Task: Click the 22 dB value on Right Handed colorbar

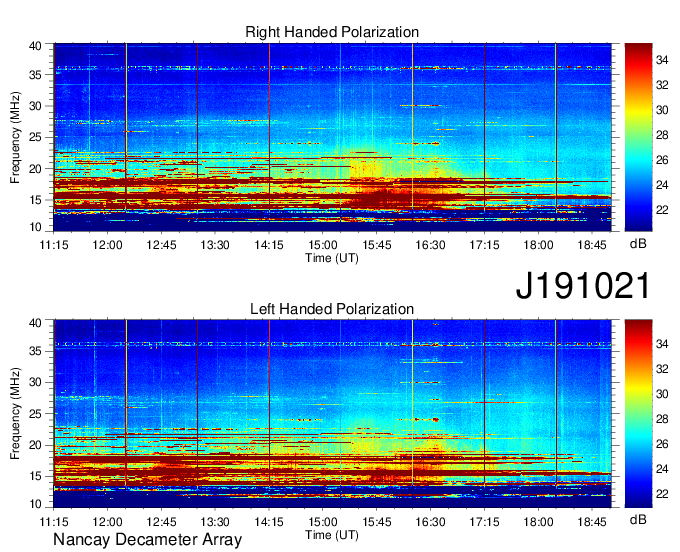Action: coord(662,210)
